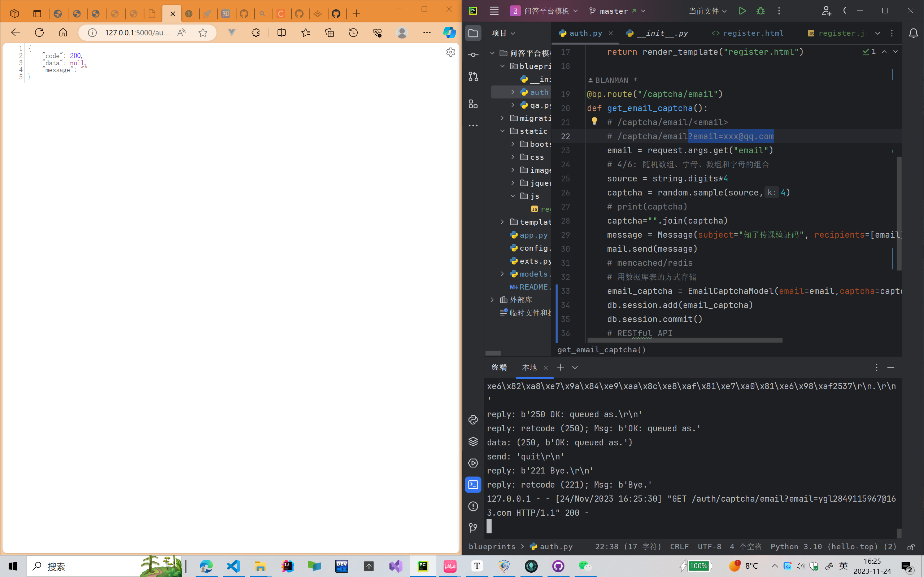Toggle the Project folder panel button

[x=473, y=33]
